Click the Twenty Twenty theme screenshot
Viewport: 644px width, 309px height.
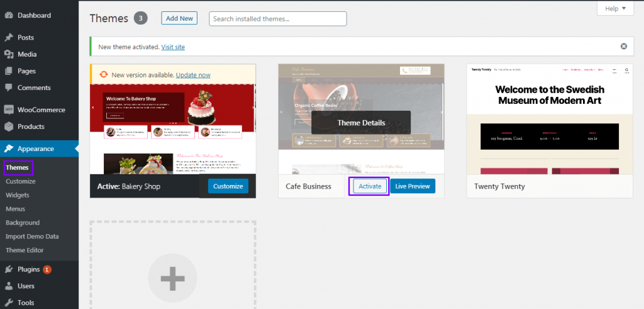(550, 119)
